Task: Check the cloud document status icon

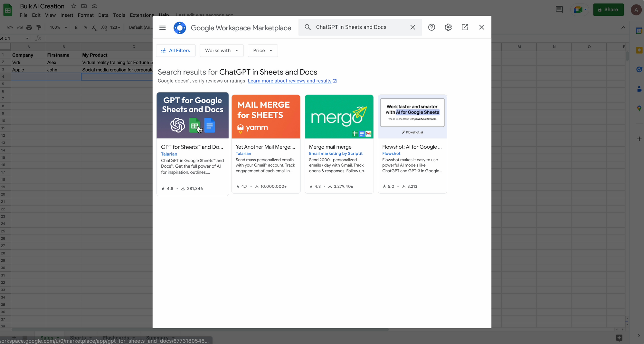Action: pos(94,6)
